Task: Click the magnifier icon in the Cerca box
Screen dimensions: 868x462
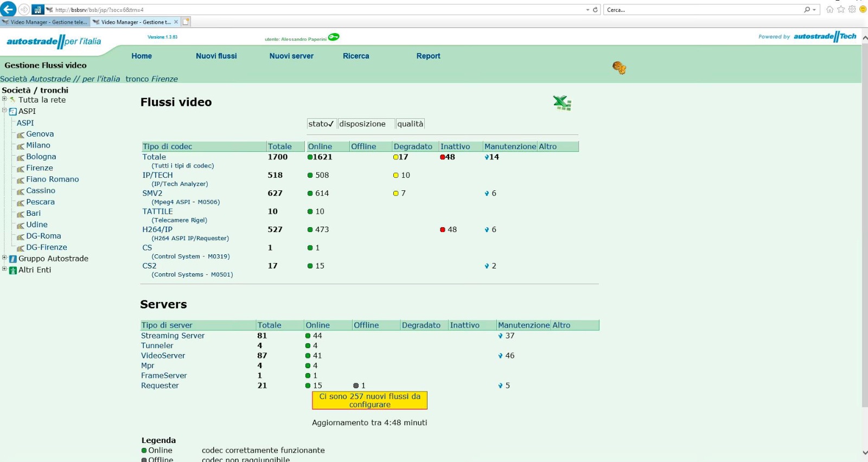Action: coord(807,10)
